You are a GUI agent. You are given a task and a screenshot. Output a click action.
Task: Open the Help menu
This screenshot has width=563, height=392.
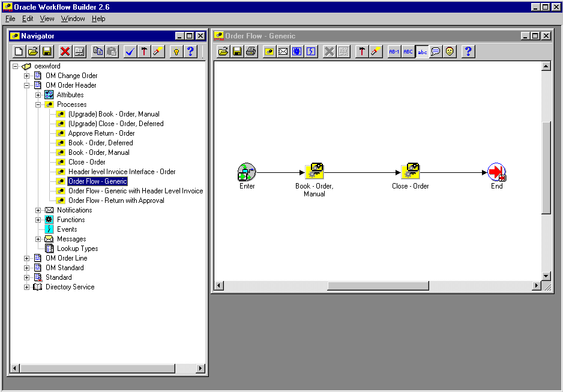coord(98,19)
